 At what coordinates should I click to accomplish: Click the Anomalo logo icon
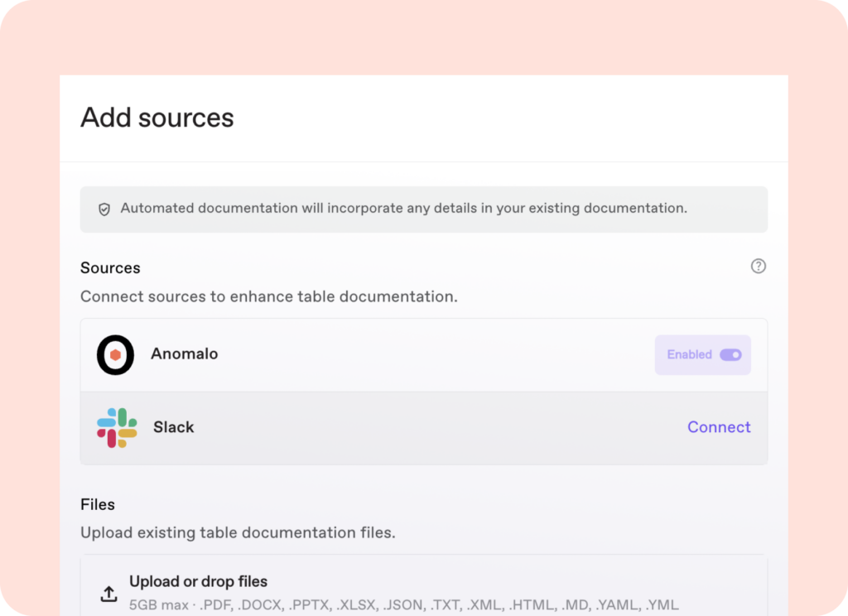pos(115,355)
